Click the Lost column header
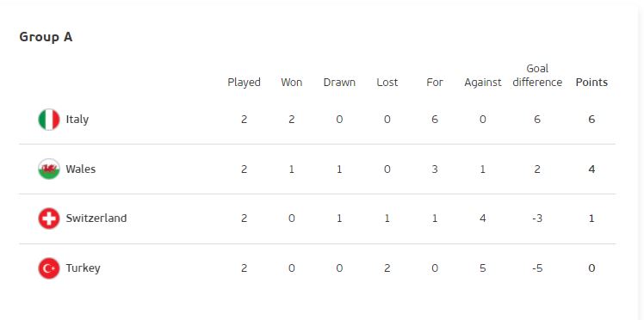Image resolution: width=644 pixels, height=320 pixels. [x=387, y=83]
